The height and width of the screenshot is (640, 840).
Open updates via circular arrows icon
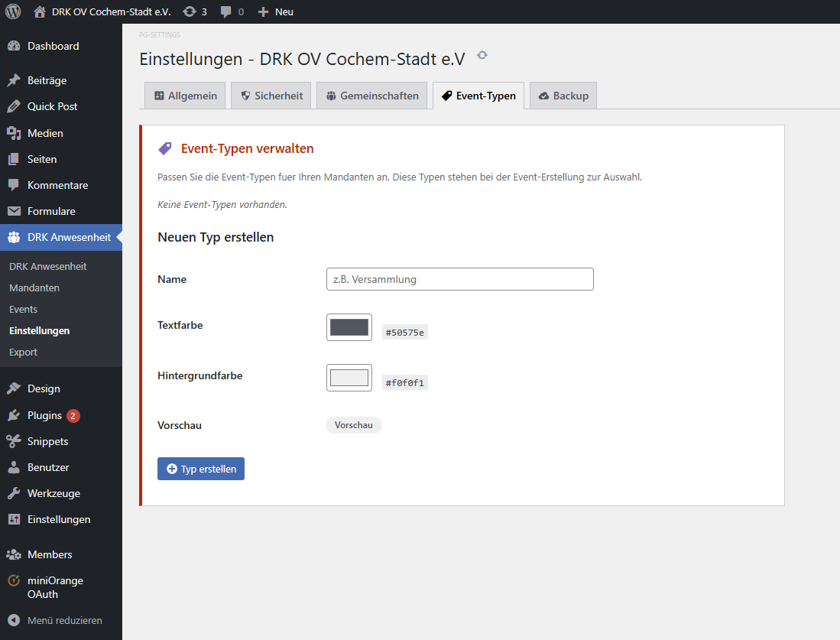click(190, 11)
